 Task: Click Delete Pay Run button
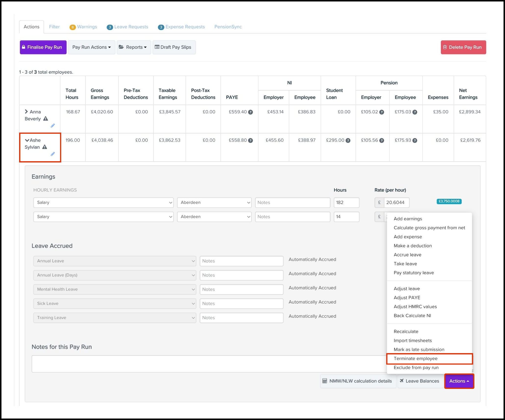pyautogui.click(x=463, y=47)
